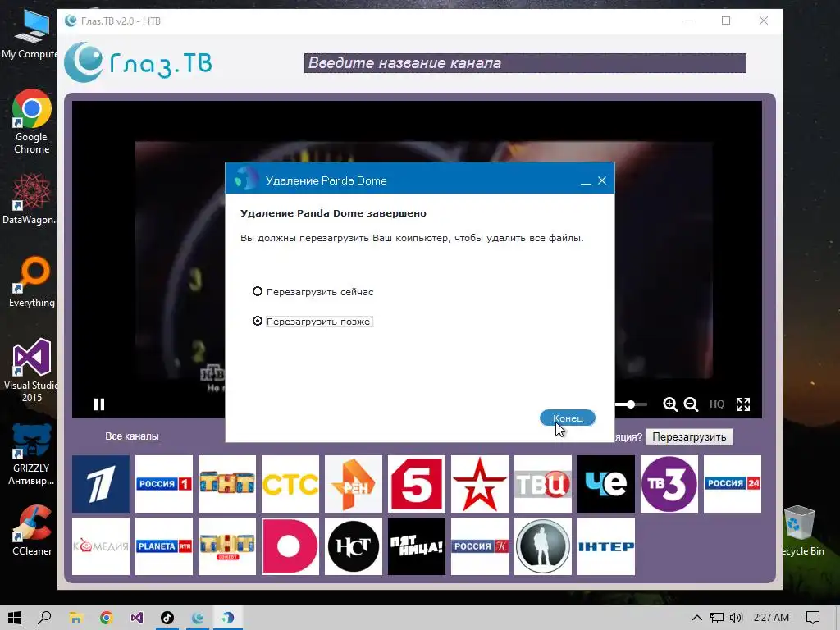Click the Глаз.ТВ logo
Screen dimensions: 840x630
point(138,62)
